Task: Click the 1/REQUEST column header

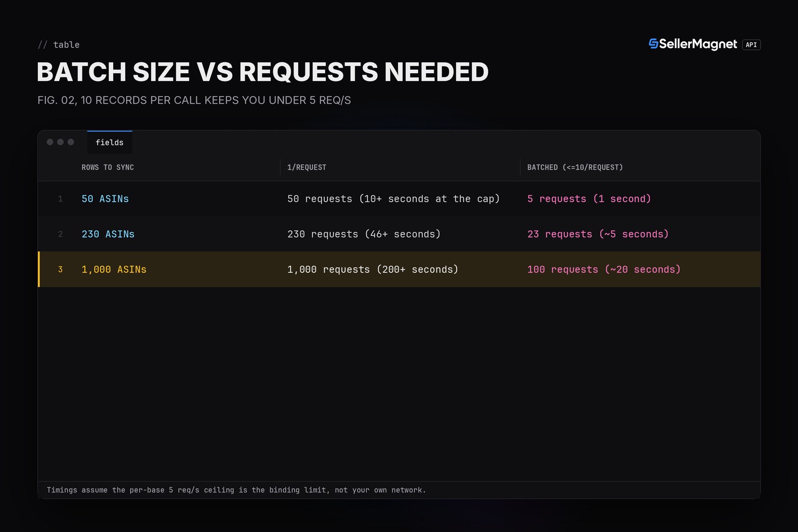Action: [x=307, y=167]
